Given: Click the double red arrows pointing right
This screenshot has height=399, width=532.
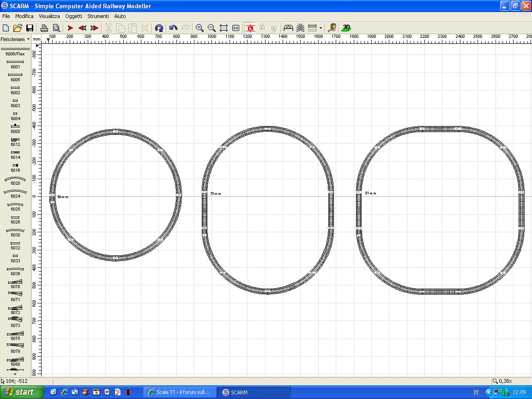Looking at the screenshot, I should point(95,28).
